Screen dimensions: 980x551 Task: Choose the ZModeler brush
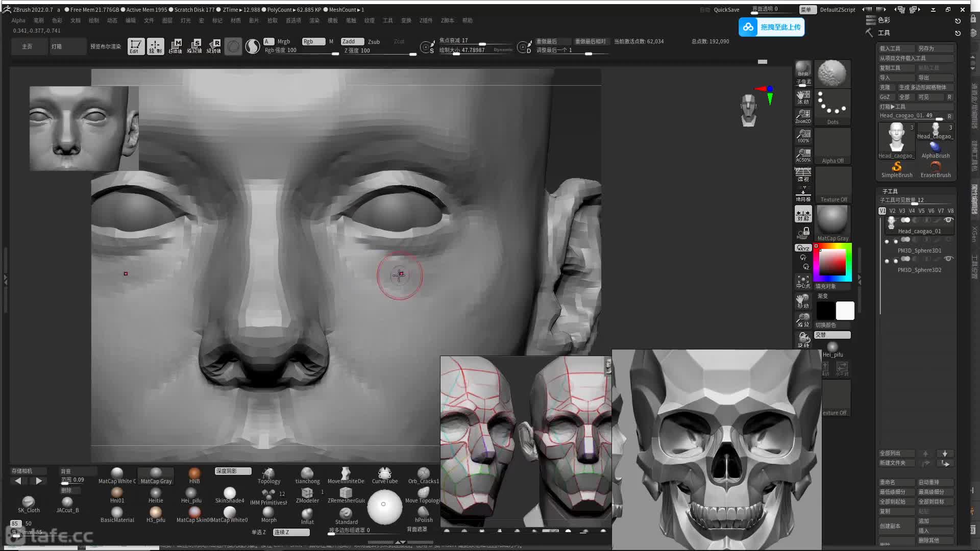307,495
